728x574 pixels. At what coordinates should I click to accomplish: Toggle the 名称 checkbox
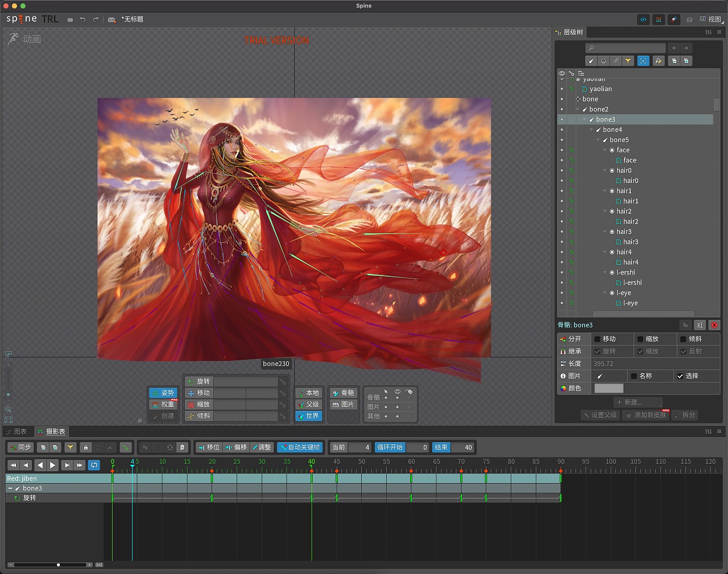tap(634, 376)
